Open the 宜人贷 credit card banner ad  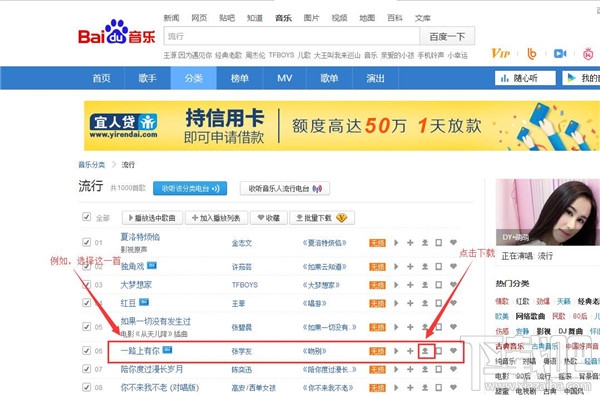(x=342, y=125)
